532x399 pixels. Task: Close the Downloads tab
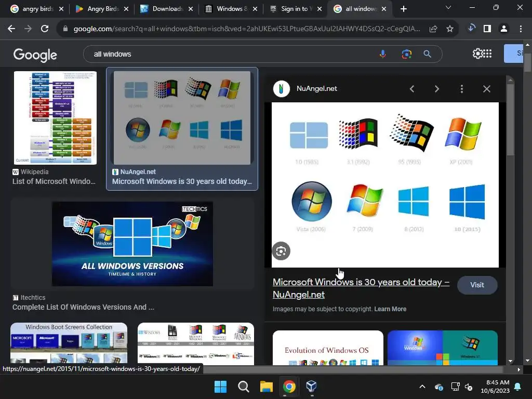191,9
